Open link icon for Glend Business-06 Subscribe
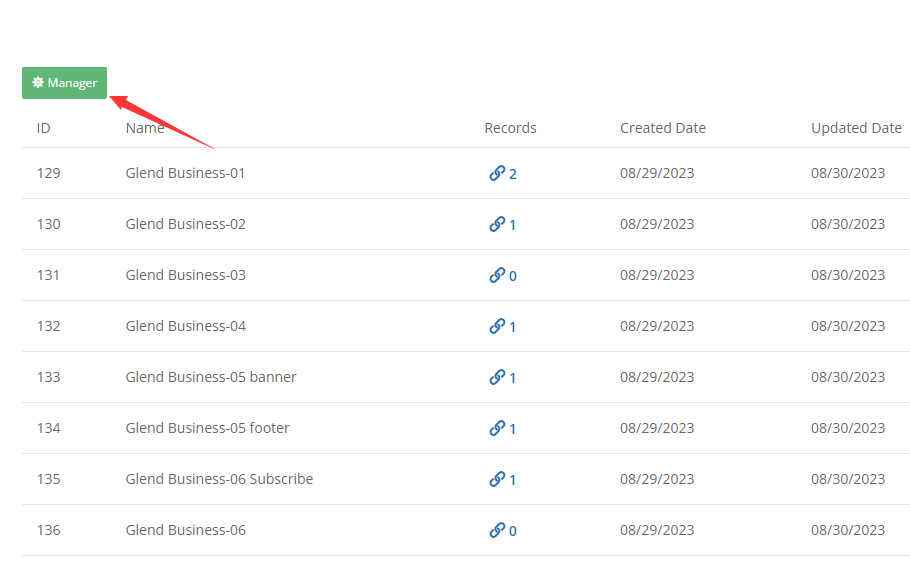Viewport: 910px width, 565px height. point(497,479)
